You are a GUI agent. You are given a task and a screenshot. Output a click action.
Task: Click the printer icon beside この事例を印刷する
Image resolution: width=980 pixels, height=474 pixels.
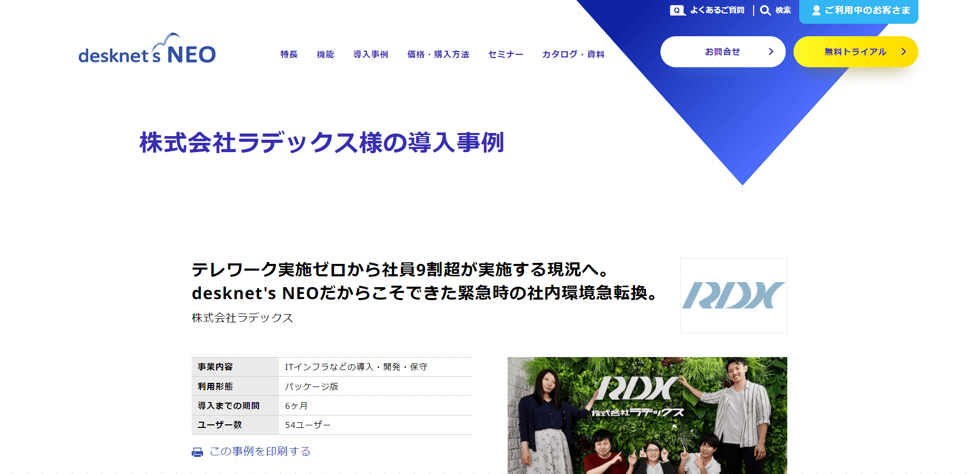tap(197, 452)
